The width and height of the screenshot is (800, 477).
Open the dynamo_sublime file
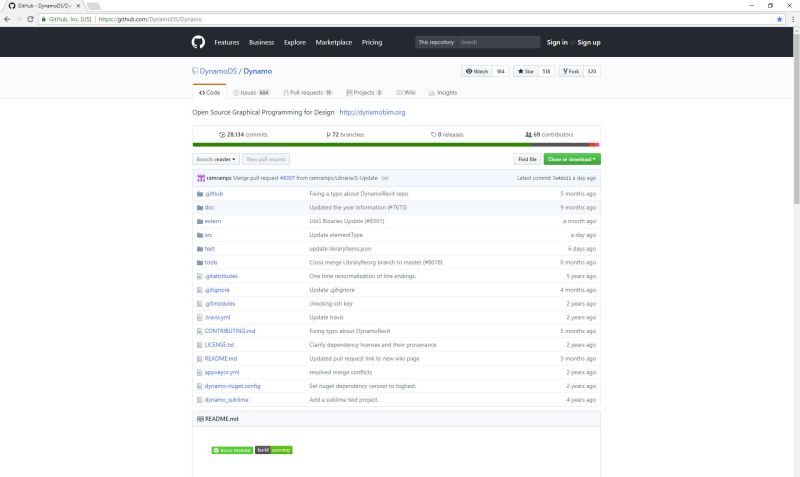(226, 400)
